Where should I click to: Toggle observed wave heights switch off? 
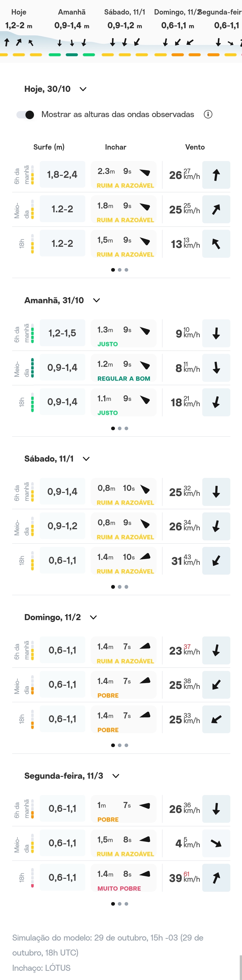click(x=26, y=114)
